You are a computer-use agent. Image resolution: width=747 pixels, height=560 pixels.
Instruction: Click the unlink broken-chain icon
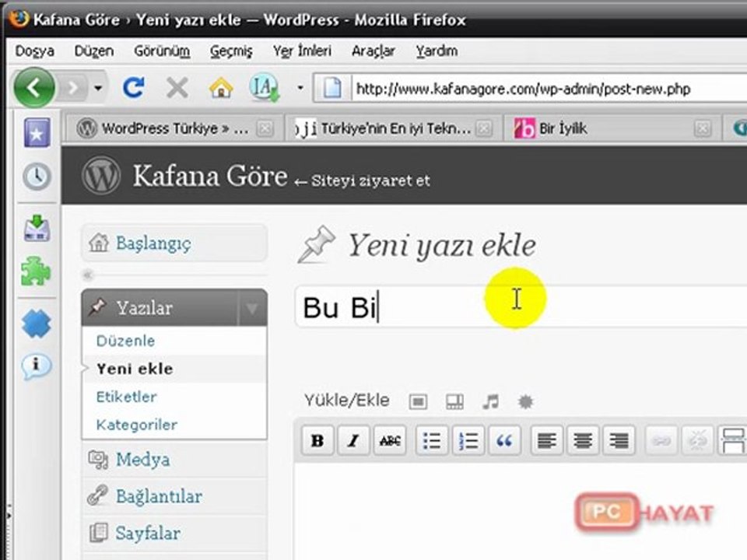[697, 440]
